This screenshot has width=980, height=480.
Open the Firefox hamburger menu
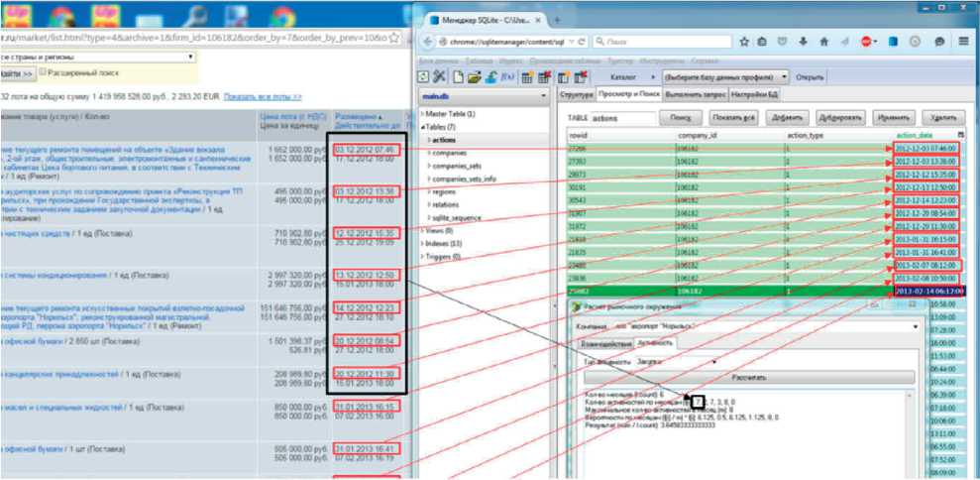tap(964, 42)
